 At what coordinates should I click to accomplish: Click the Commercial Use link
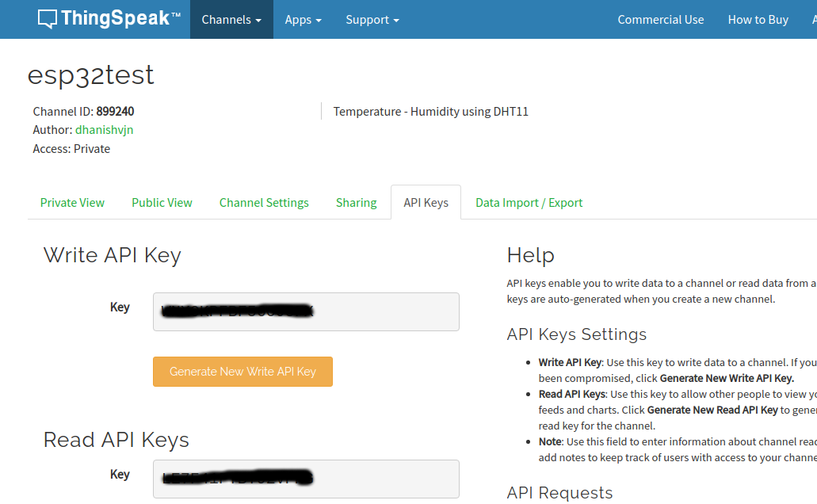661,20
